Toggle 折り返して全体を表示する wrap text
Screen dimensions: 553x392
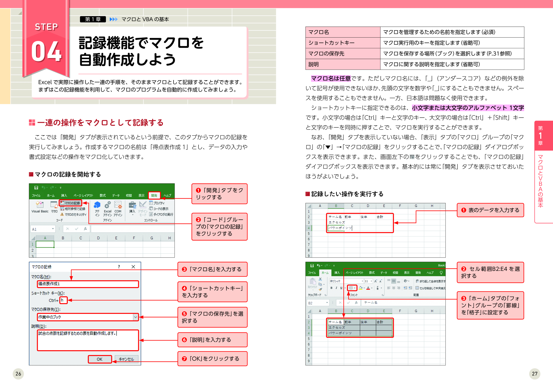click(x=430, y=281)
